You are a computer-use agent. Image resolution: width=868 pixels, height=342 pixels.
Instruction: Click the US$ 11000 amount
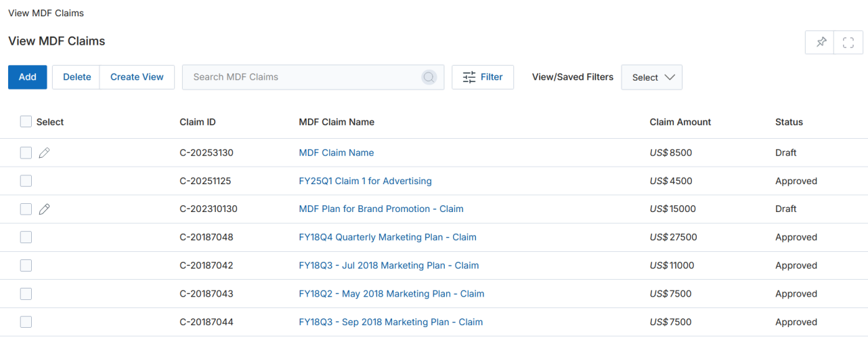point(672,265)
